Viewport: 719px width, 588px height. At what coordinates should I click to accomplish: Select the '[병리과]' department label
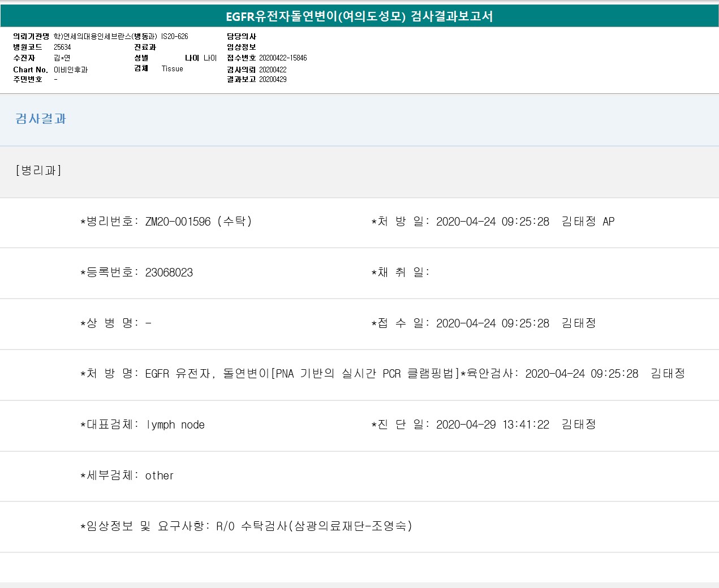pyautogui.click(x=38, y=170)
